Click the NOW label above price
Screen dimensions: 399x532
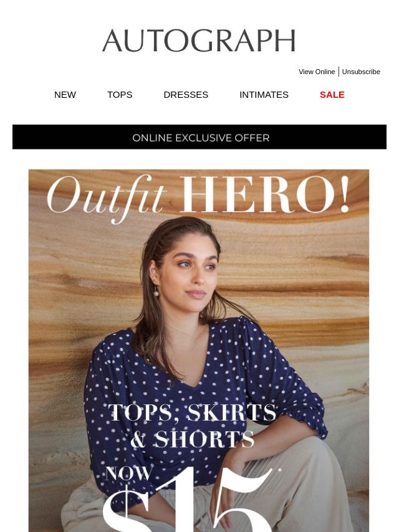point(128,473)
